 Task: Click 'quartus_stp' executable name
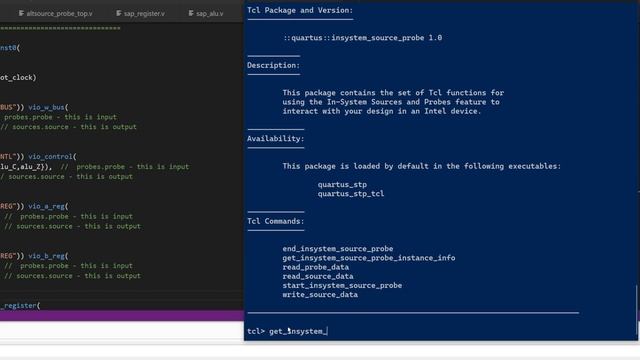(342, 184)
